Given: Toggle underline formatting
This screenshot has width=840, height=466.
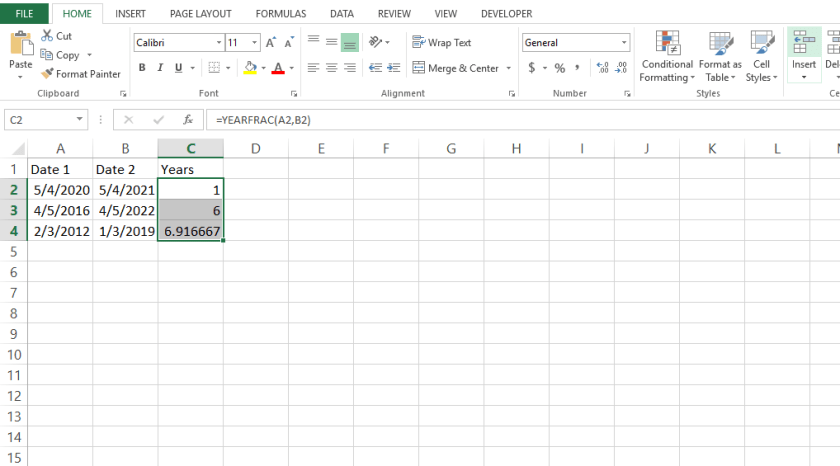Looking at the screenshot, I should coord(178,68).
